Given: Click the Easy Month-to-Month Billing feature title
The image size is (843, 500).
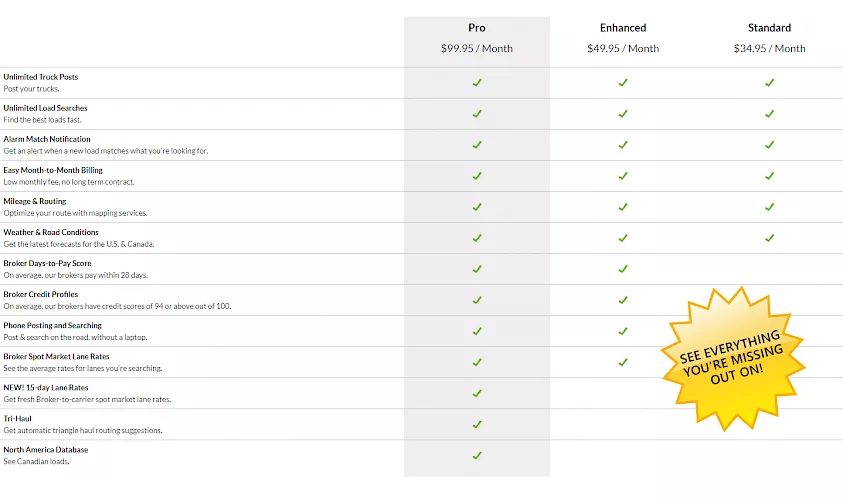Looking at the screenshot, I should (53, 170).
